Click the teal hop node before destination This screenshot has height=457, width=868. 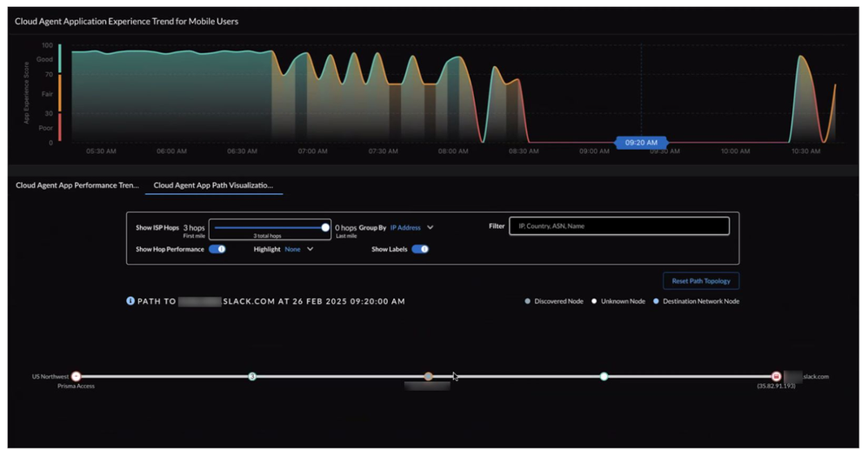(x=604, y=376)
